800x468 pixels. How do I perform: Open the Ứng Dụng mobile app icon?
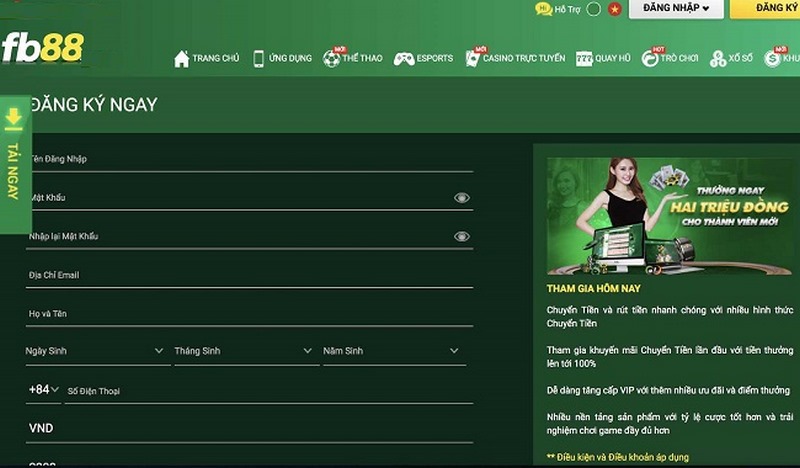pyautogui.click(x=258, y=59)
